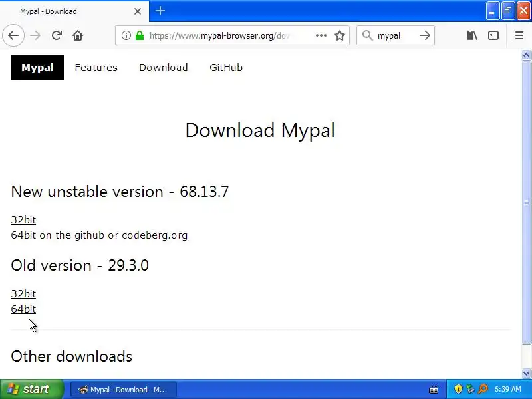The height and width of the screenshot is (399, 532).
Task: Click the New unstable version - 68.13.7 heading
Action: tap(120, 192)
